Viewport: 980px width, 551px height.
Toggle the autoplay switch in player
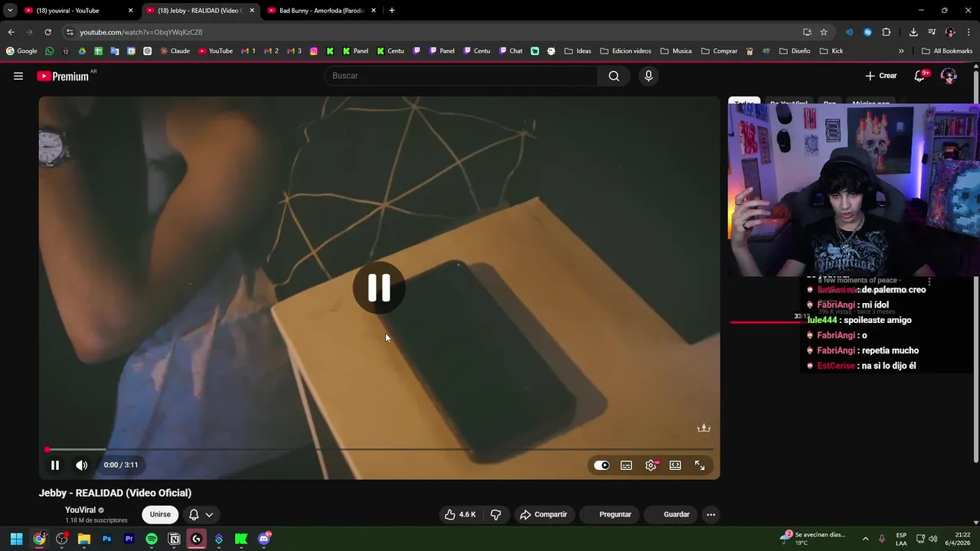tap(602, 465)
